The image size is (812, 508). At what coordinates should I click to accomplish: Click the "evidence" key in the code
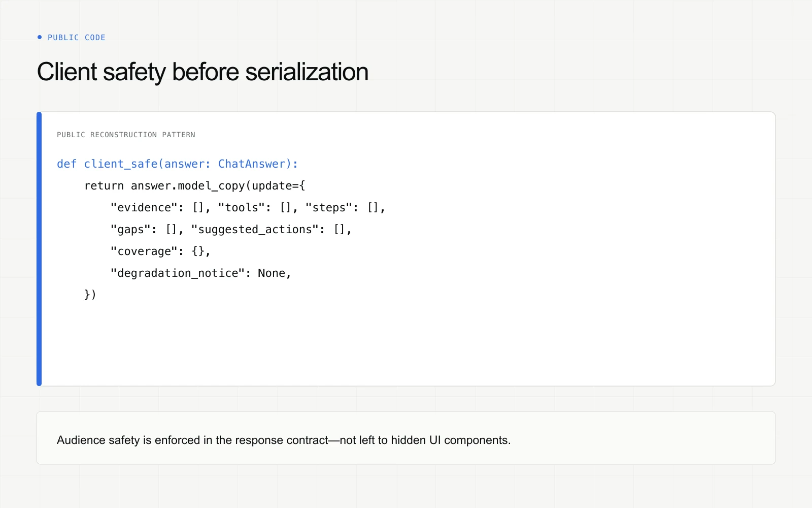(x=144, y=208)
